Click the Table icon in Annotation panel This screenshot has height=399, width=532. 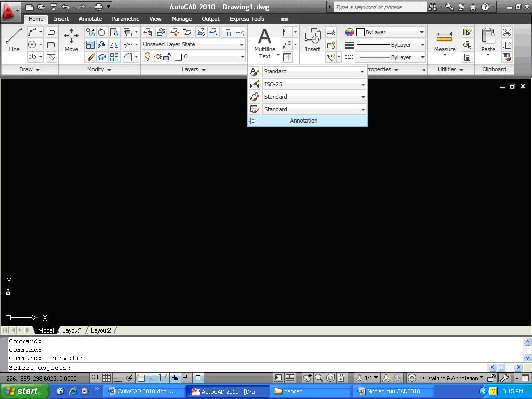click(x=287, y=57)
